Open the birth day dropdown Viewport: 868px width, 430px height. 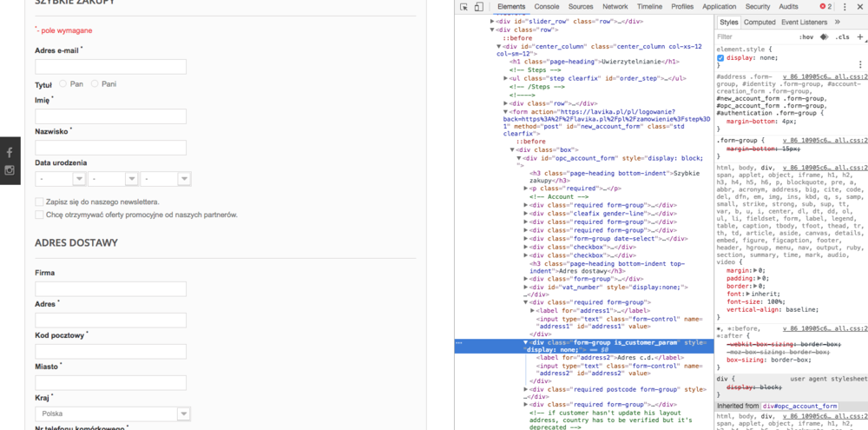coord(60,179)
